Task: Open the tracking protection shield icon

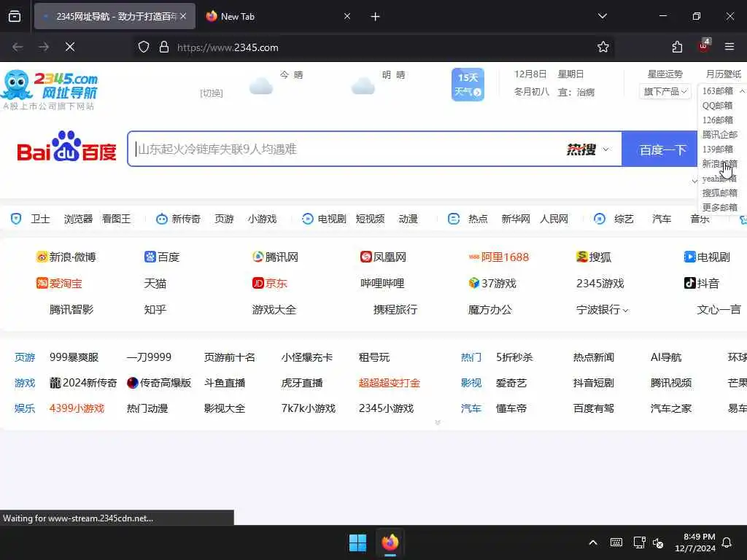Action: click(x=144, y=47)
